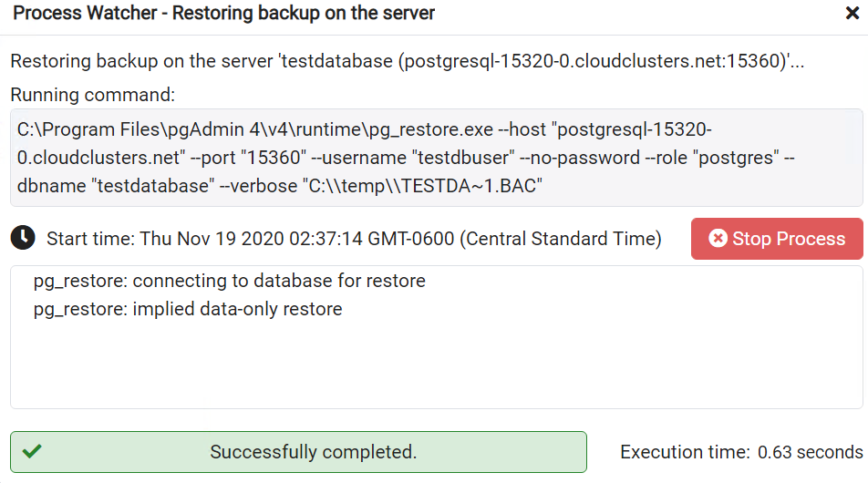Click the green checkmark success icon
The width and height of the screenshot is (868, 483).
pos(32,451)
